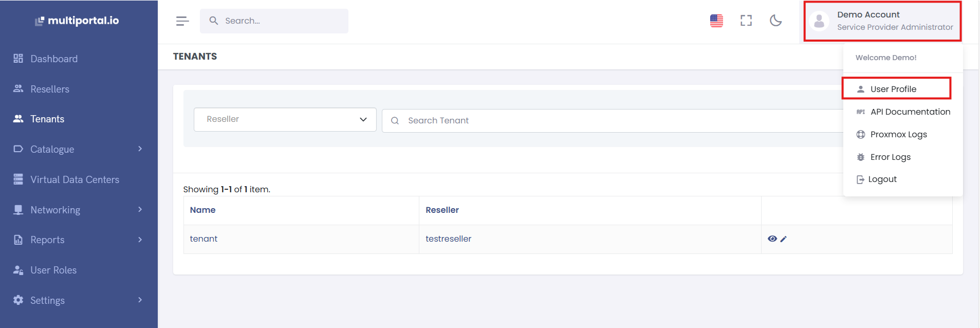Click the Demo Account avatar icon
This screenshot has width=980, height=328.
click(819, 21)
